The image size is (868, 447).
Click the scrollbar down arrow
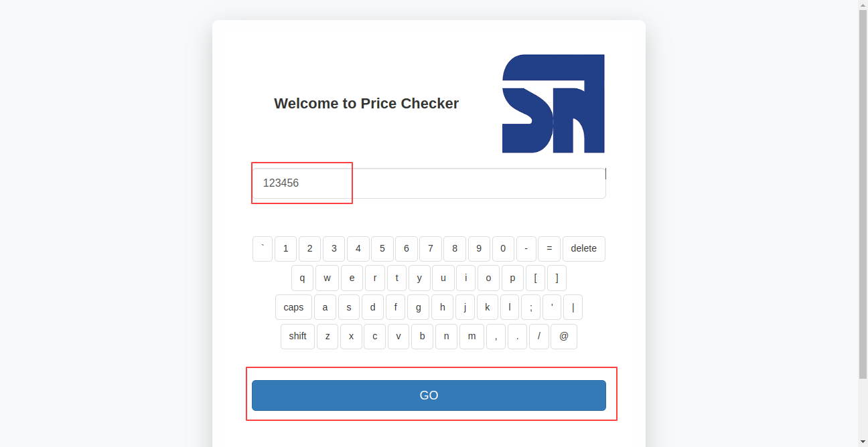pos(863,442)
